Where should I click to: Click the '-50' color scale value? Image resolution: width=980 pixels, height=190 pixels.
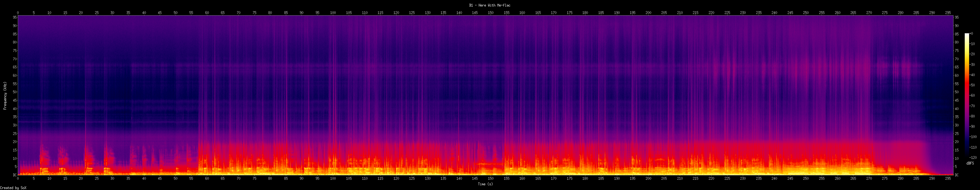pyautogui.click(x=972, y=85)
